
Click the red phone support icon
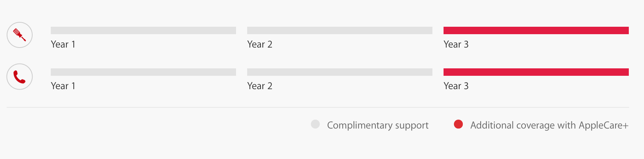[20, 77]
